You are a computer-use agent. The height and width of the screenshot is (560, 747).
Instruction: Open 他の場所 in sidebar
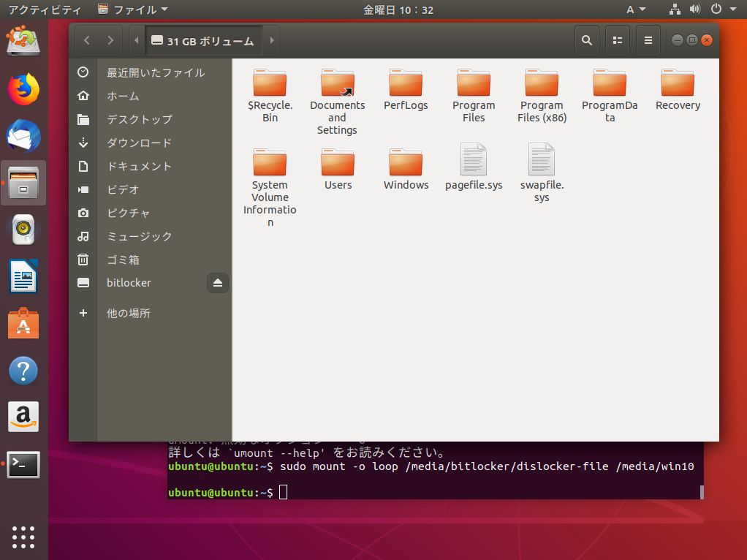pyautogui.click(x=150, y=313)
